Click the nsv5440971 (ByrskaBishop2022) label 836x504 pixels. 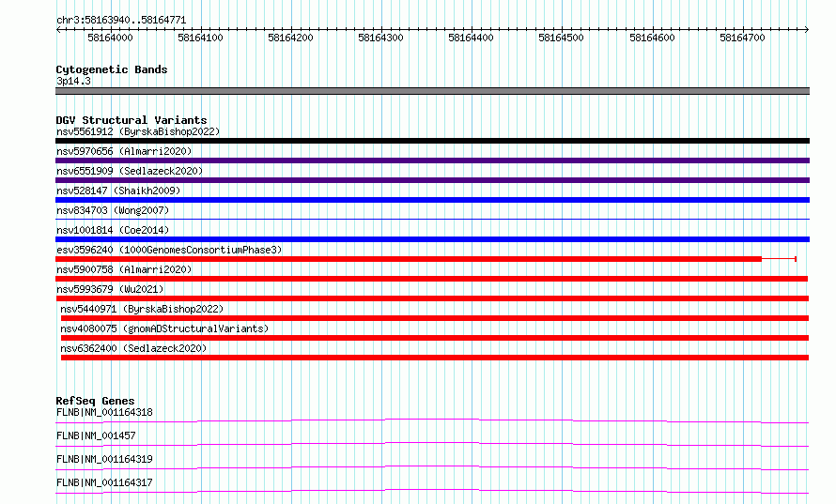[x=142, y=309]
